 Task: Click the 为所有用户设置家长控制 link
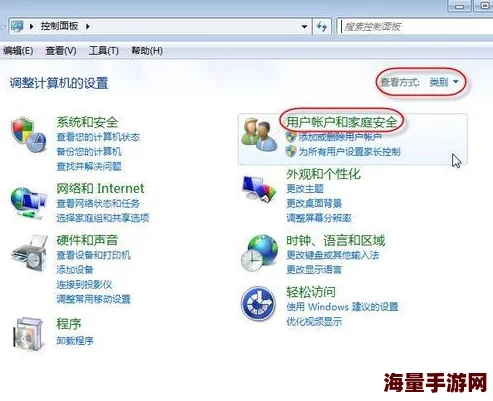(349, 152)
